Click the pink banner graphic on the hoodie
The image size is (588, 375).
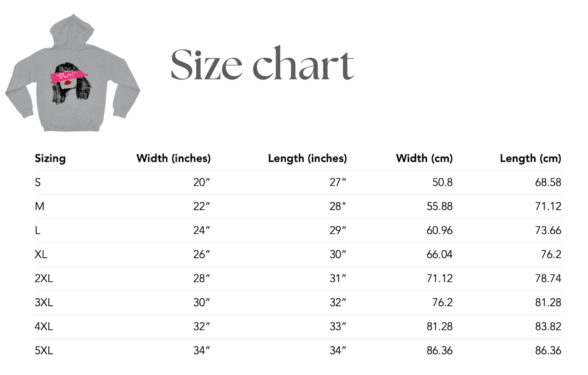pos(66,76)
